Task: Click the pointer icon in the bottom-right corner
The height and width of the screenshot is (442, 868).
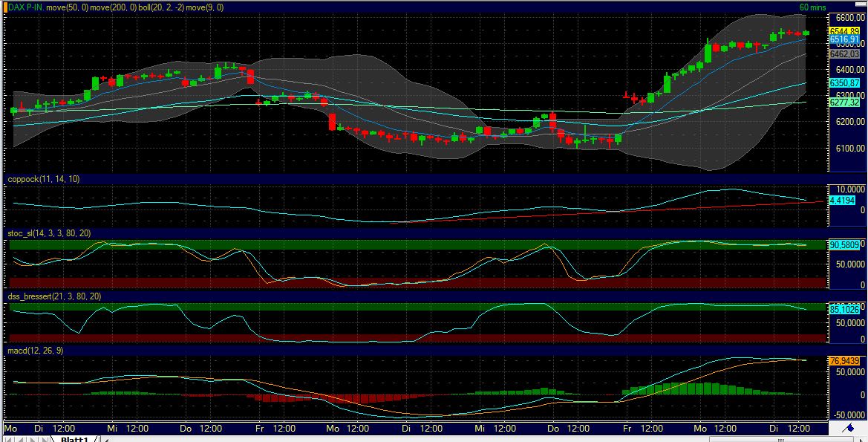Action: coord(861,441)
